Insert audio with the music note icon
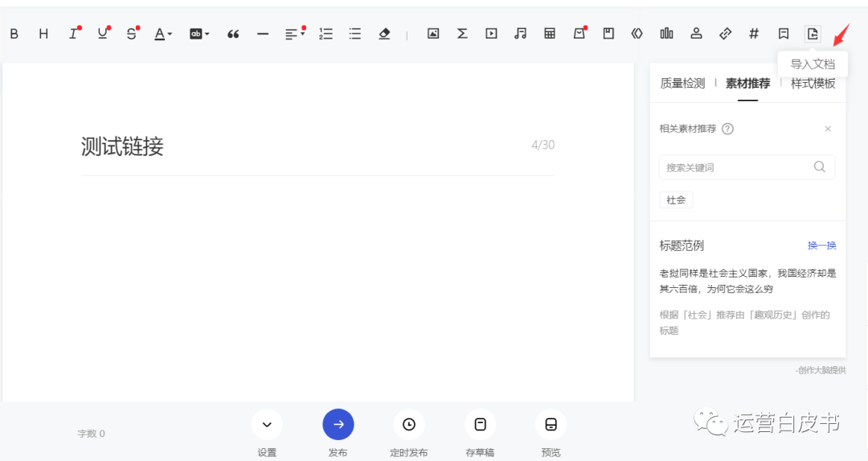868x461 pixels. (x=521, y=34)
